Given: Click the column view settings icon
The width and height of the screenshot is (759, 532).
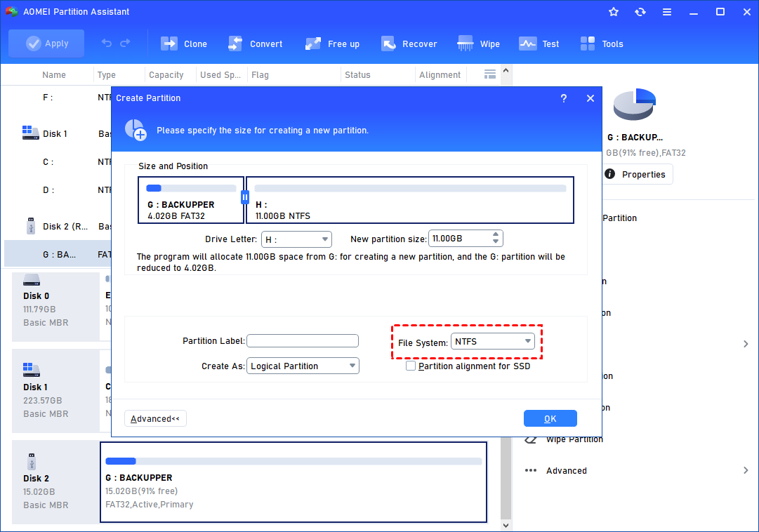Looking at the screenshot, I should point(490,74).
